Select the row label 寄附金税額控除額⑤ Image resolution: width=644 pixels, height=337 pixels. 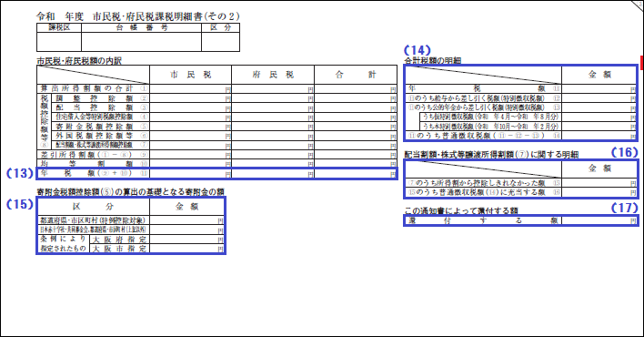[x=100, y=127]
